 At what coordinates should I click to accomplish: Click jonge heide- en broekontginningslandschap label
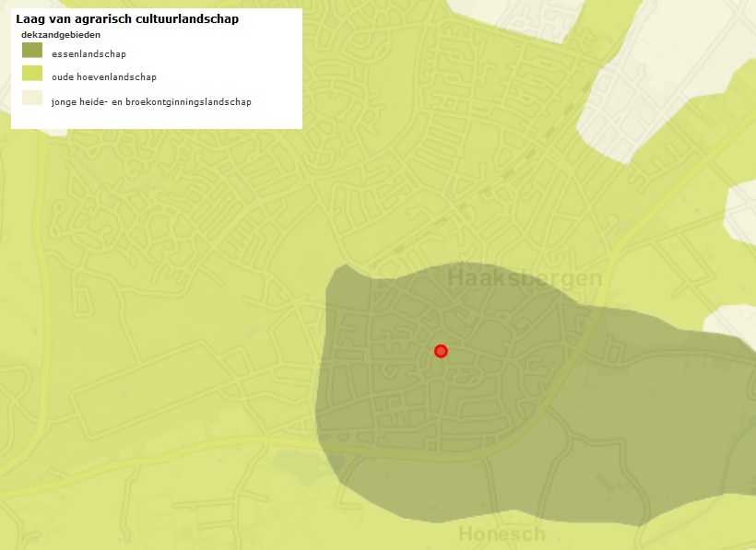[x=151, y=102]
